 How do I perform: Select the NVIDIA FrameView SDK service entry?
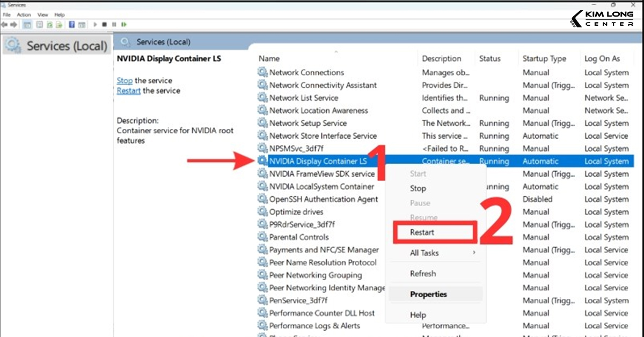[322, 174]
